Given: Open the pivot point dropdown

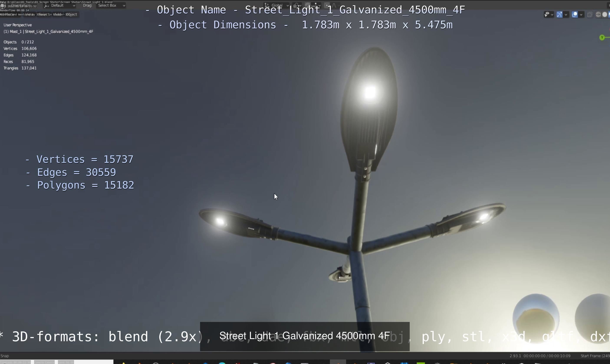Looking at the screenshot, I should [297, 5].
